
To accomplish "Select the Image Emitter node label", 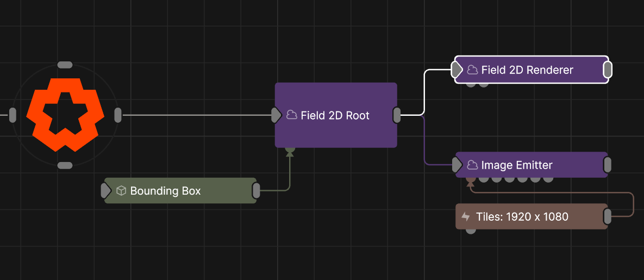I will tap(517, 165).
